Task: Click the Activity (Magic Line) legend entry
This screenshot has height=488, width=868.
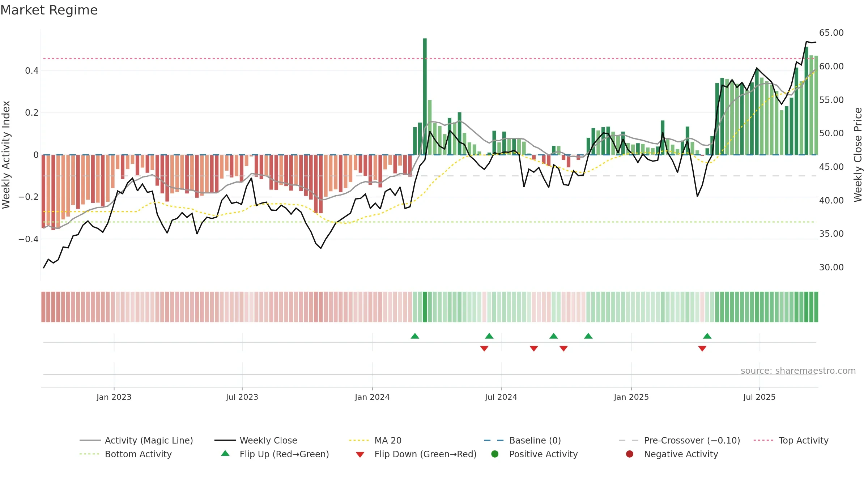Action: [x=136, y=440]
